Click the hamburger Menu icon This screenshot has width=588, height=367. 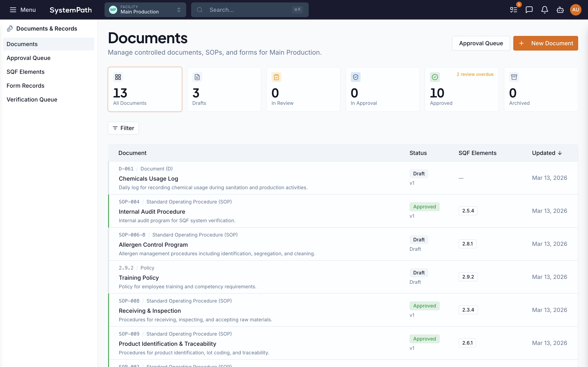(x=13, y=10)
